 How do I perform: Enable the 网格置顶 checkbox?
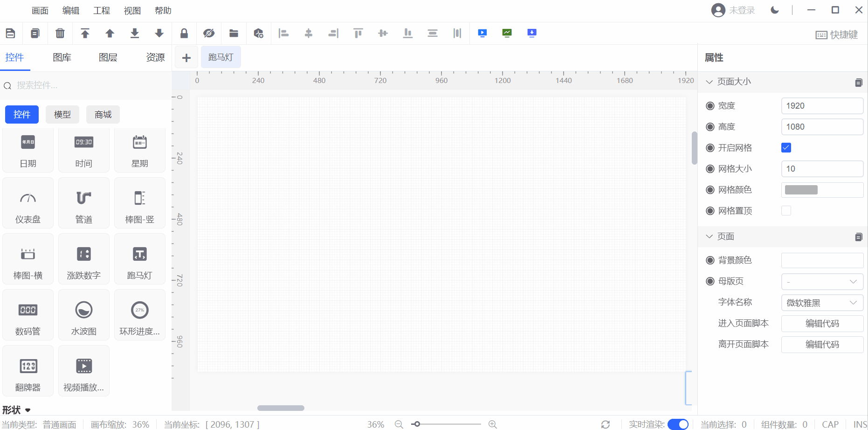[786, 211]
